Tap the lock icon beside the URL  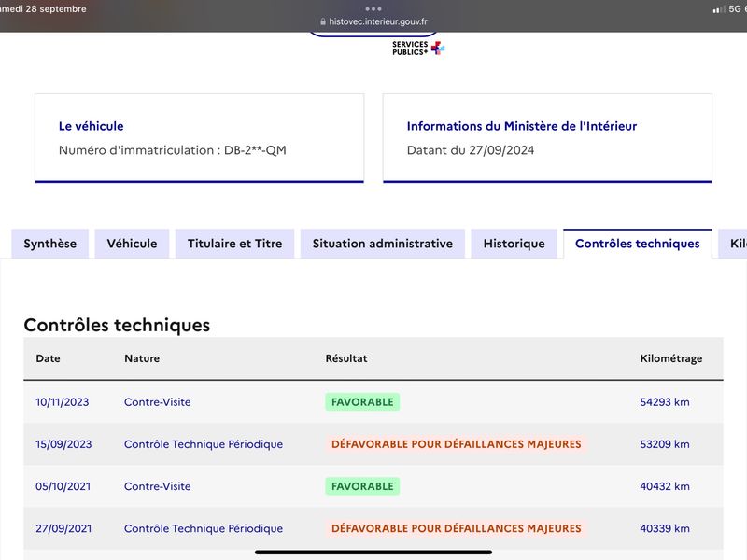pos(323,21)
